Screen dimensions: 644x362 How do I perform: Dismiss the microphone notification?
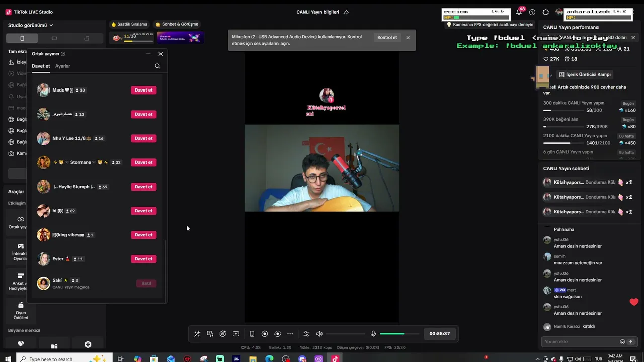[408, 38]
